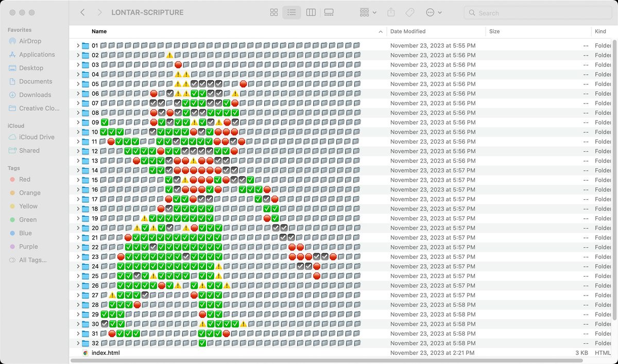
Task: Click the Edit Tags icon
Action: (x=410, y=12)
